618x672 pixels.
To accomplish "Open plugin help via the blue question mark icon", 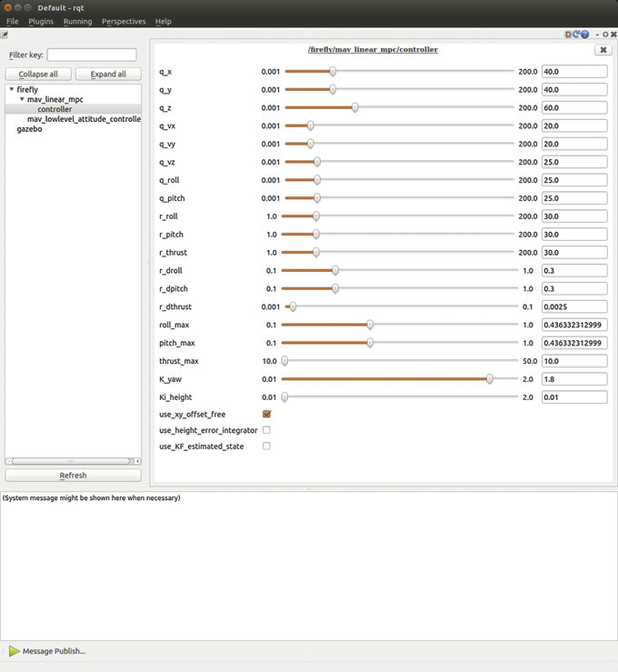I will [x=584, y=35].
